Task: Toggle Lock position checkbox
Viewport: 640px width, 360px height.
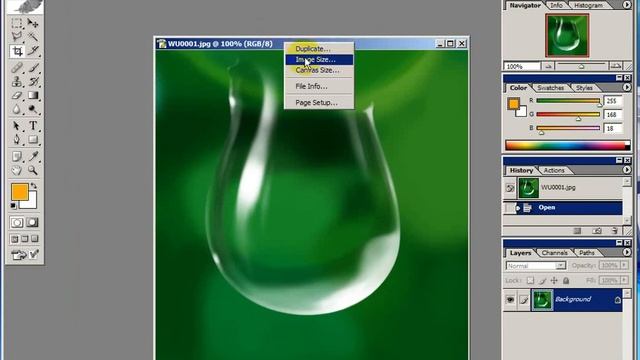Action: (554, 280)
